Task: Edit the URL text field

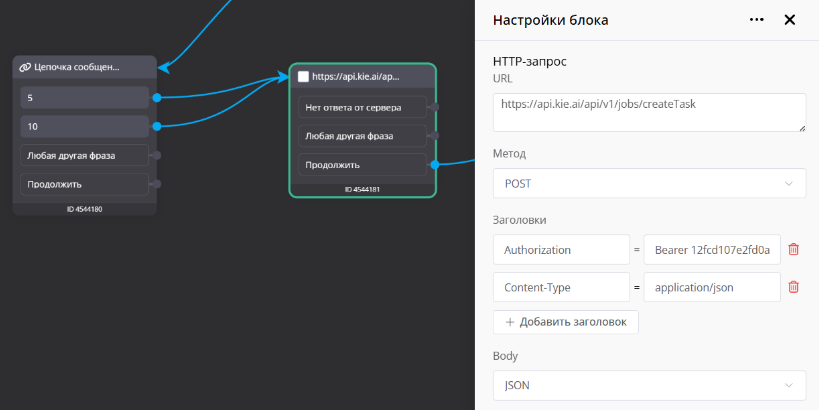Action: tap(649, 112)
